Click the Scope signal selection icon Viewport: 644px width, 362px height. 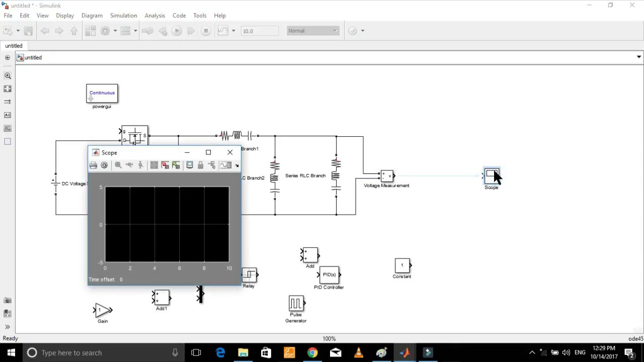[211, 165]
